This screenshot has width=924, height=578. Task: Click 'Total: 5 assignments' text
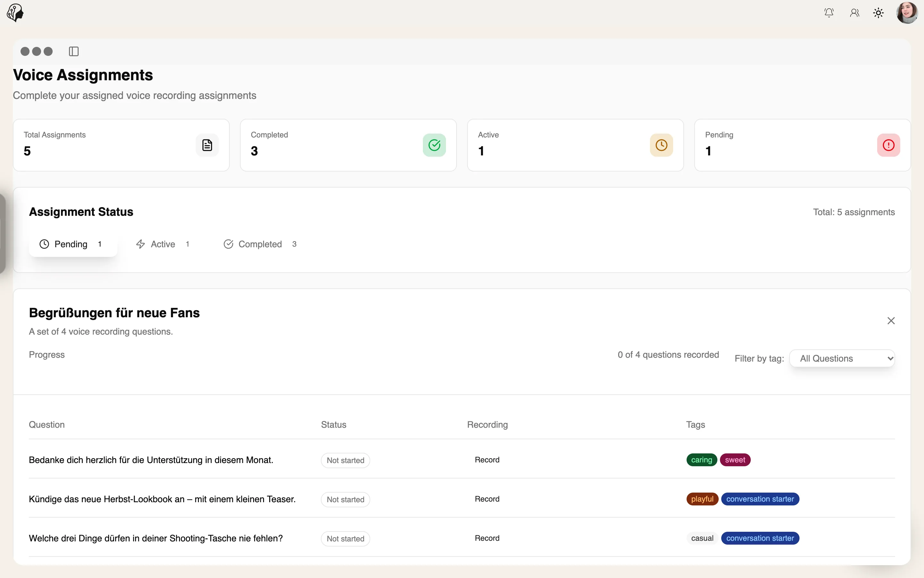pyautogui.click(x=854, y=212)
